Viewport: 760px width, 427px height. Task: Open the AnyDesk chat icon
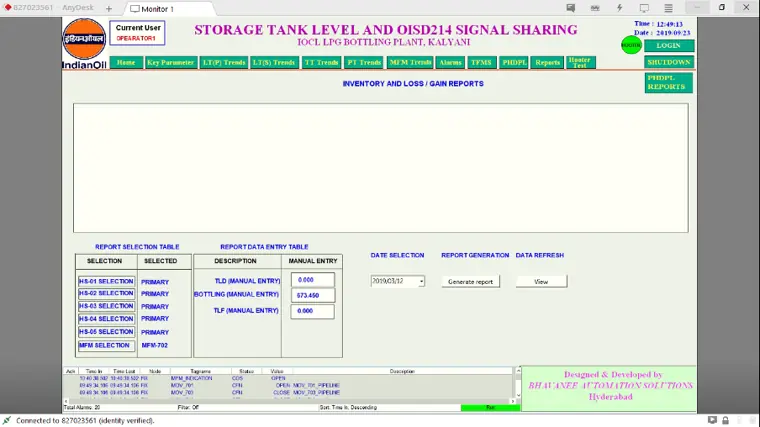(570, 8)
